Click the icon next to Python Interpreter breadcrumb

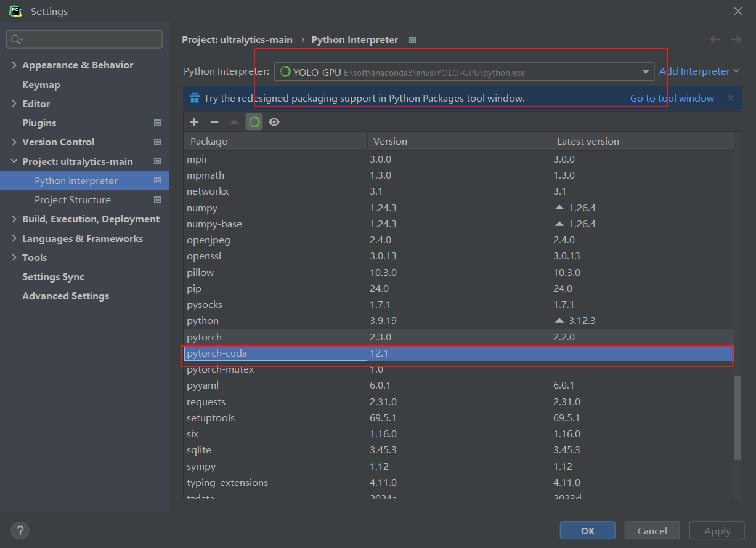(413, 40)
